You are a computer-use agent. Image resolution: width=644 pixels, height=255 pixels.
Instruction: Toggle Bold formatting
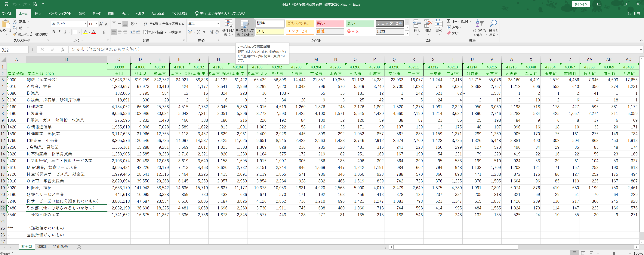(x=54, y=32)
